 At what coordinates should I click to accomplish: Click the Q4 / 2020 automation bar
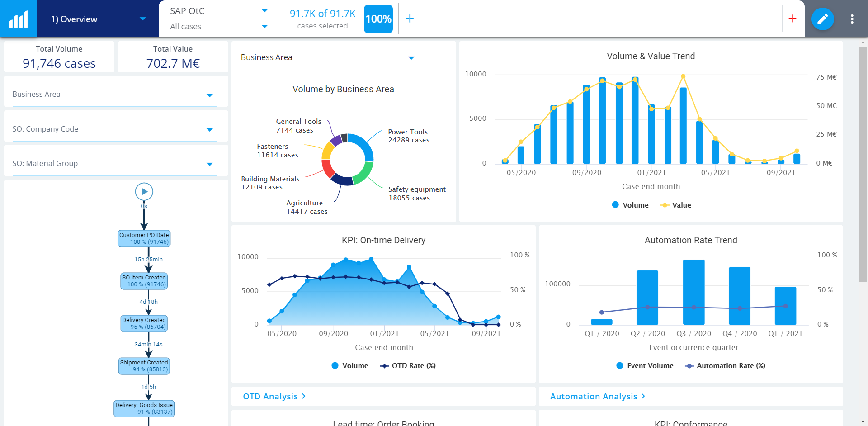click(740, 296)
